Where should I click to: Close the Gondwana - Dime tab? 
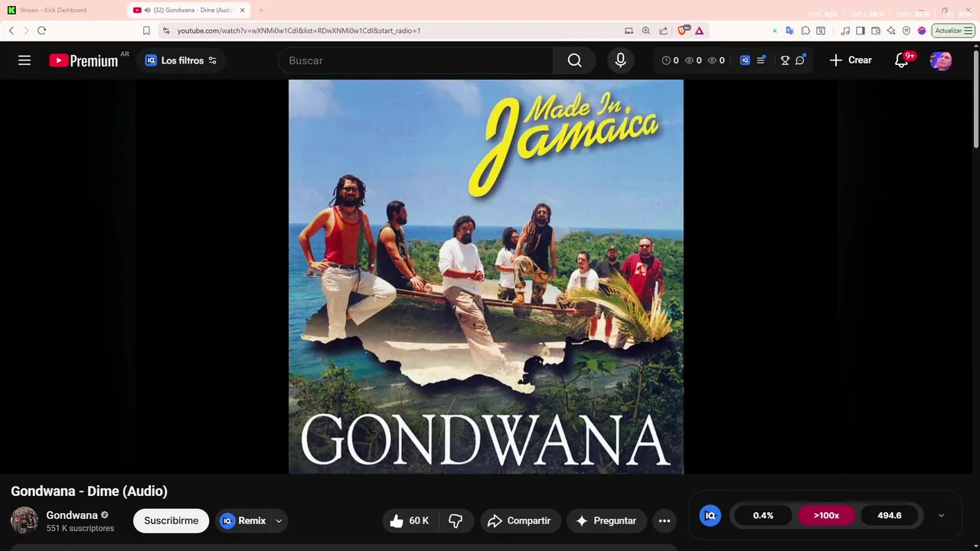coord(243,10)
